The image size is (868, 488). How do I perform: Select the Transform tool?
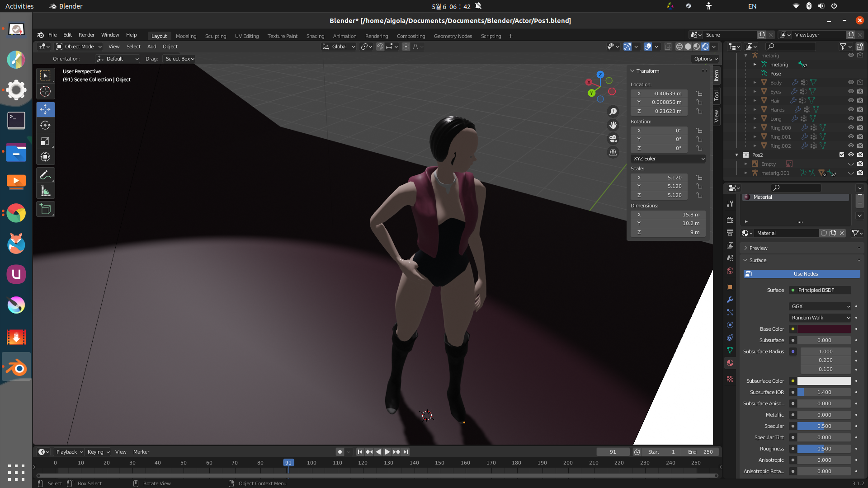click(45, 157)
